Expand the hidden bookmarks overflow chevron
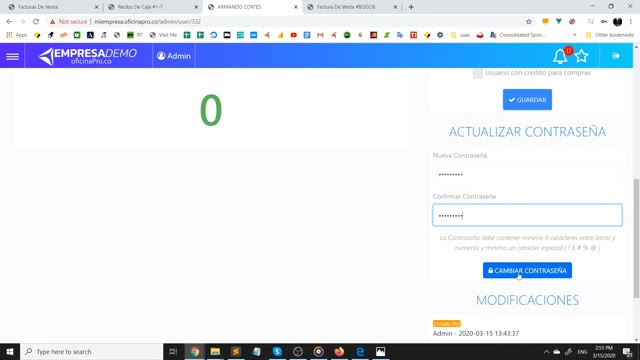This screenshot has width=640, height=360. coord(575,35)
